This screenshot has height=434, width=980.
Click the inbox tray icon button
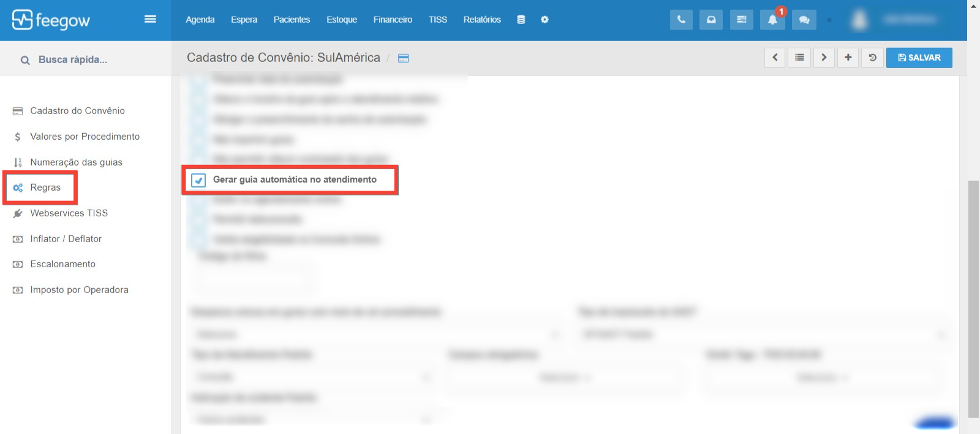(711, 20)
